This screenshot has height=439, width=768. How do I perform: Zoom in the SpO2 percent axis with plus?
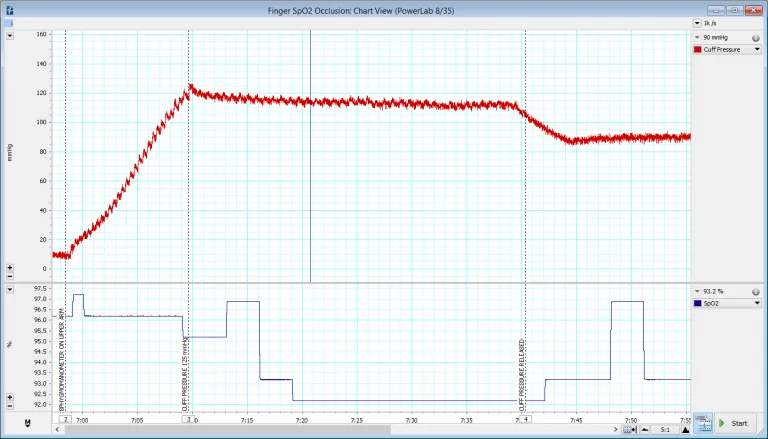tap(10, 396)
